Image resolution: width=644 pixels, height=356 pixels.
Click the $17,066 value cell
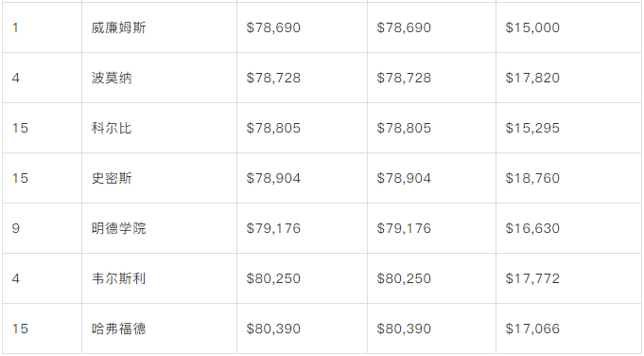(568, 329)
